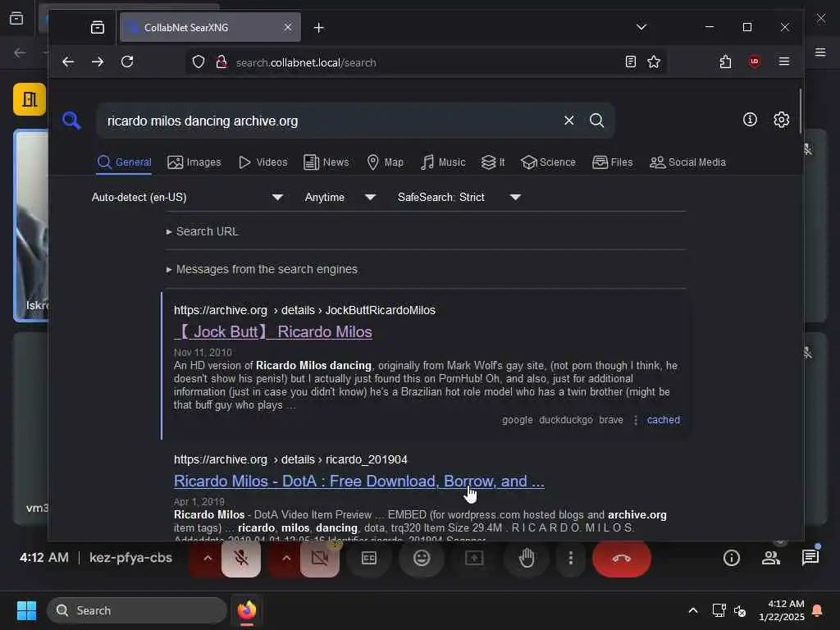
Task: Toggle the camera off button in meeting
Action: [320, 558]
